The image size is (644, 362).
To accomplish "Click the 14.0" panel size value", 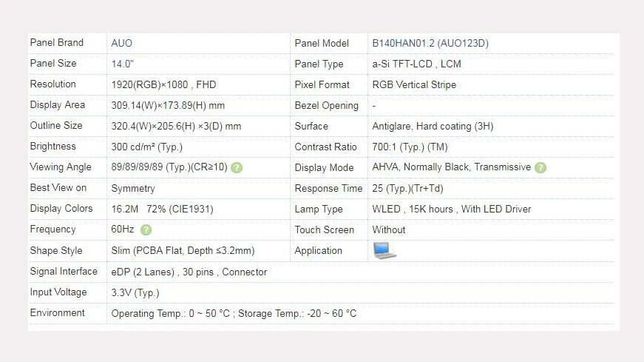I will (123, 64).
